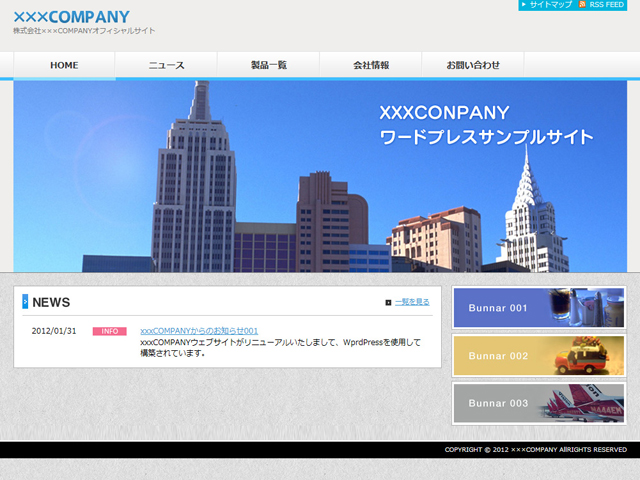
Task: Click the ×××COMPANY site logo
Action: [71, 17]
